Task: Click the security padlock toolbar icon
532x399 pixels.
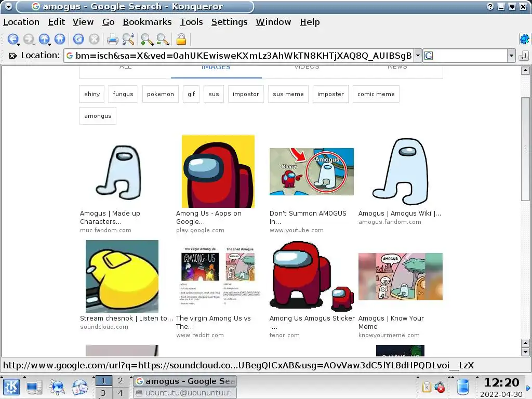Action: (181, 39)
